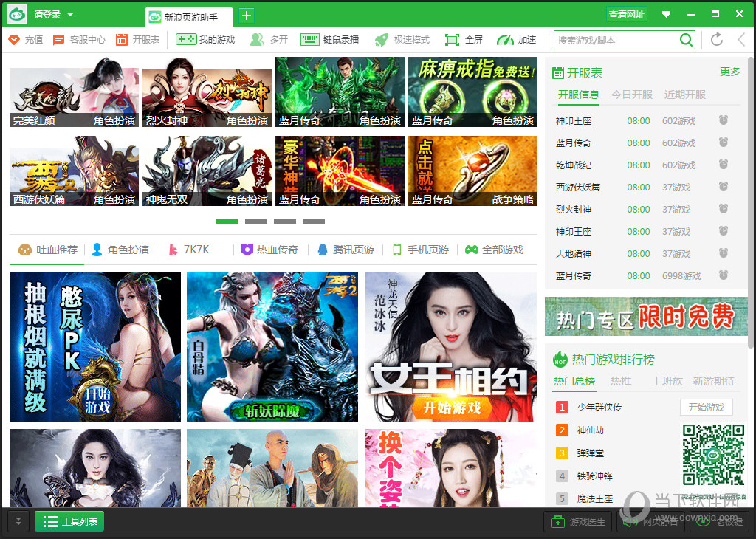Switch to 全屏 fullscreen mode
The height and width of the screenshot is (539, 756).
(x=465, y=40)
